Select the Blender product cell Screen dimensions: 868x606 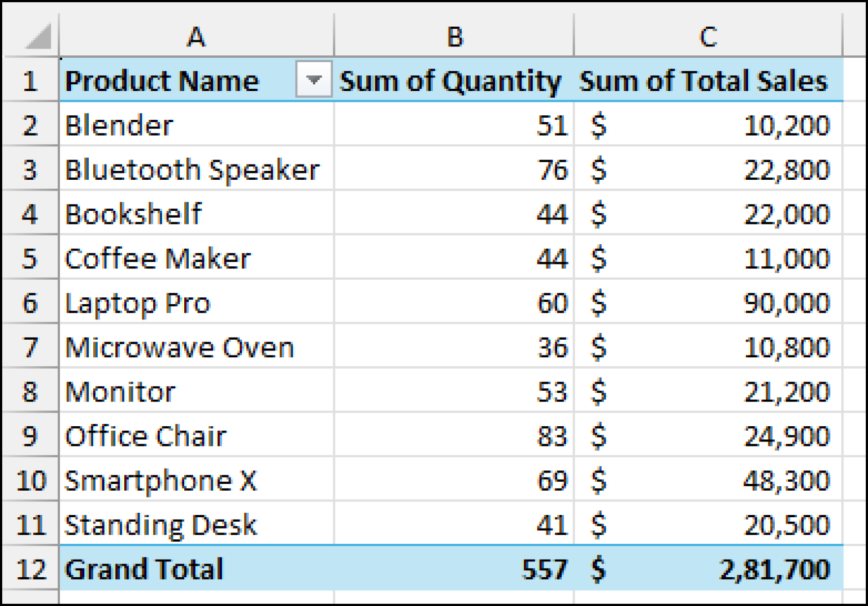coord(170,125)
